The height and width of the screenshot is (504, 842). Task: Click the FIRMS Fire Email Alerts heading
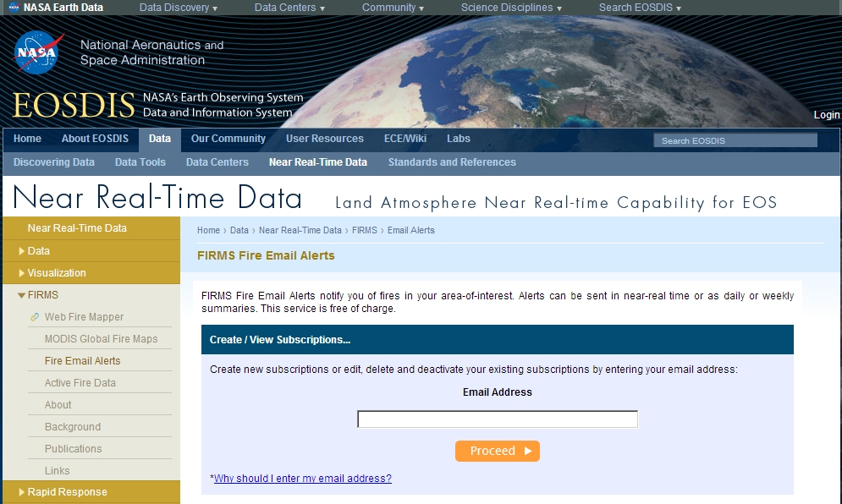click(x=266, y=255)
